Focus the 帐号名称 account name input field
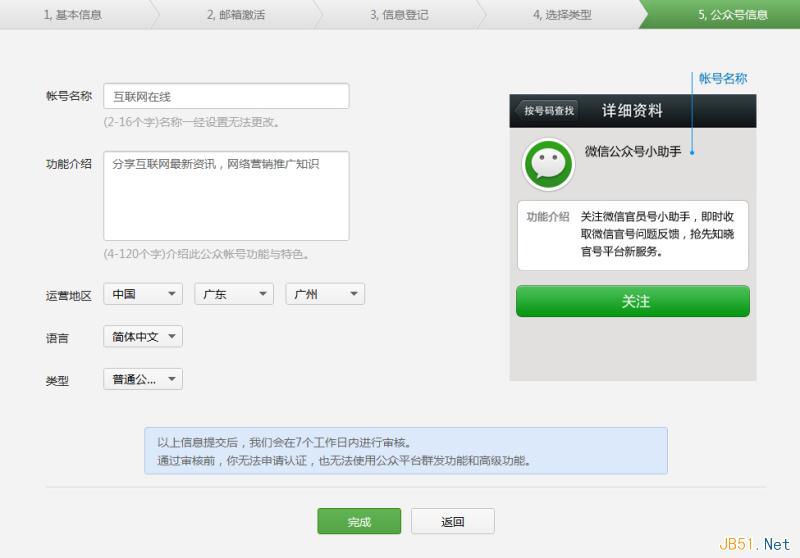This screenshot has width=800, height=558. point(226,96)
